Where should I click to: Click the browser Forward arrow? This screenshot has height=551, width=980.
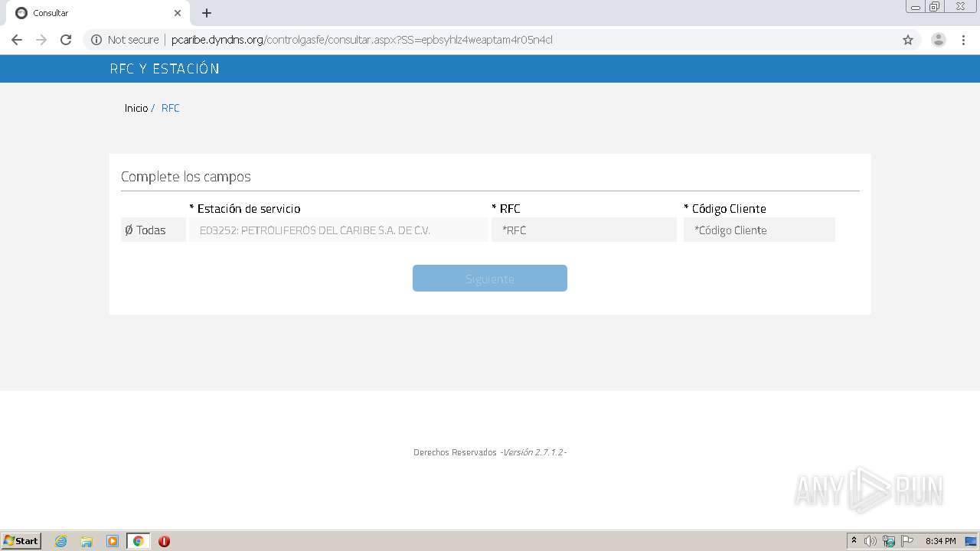[x=41, y=40]
